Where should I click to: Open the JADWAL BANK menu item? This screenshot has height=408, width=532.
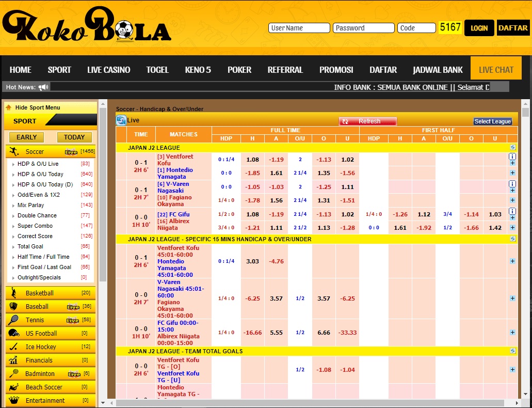tap(438, 70)
